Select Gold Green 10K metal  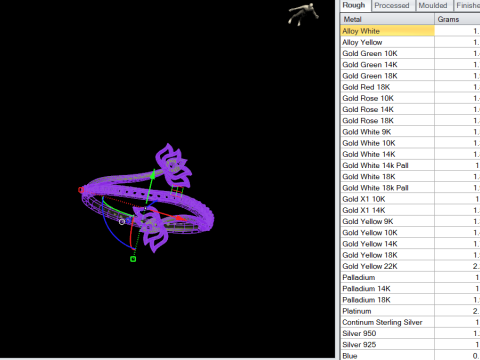pyautogui.click(x=410, y=53)
